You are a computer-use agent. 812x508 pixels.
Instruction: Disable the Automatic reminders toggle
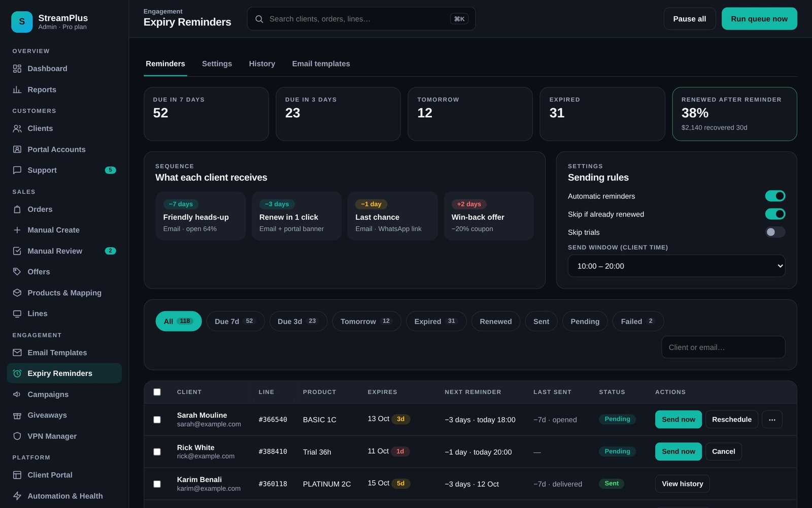(x=775, y=196)
